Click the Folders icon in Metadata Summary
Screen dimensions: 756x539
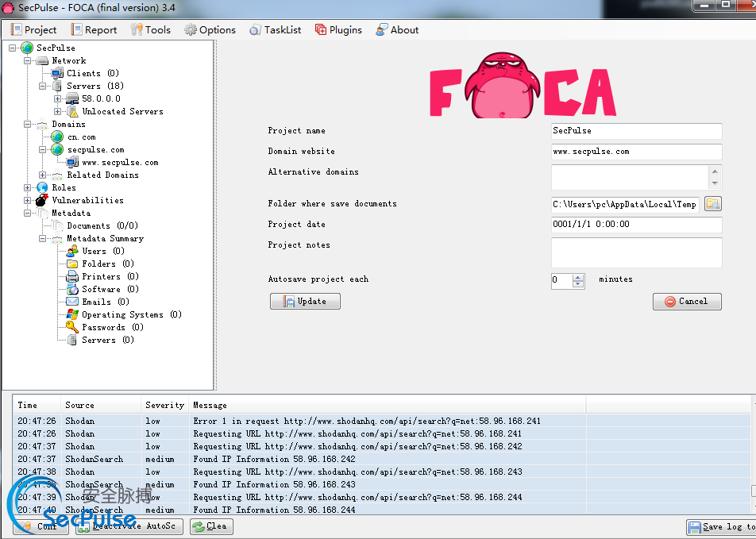pos(72,264)
